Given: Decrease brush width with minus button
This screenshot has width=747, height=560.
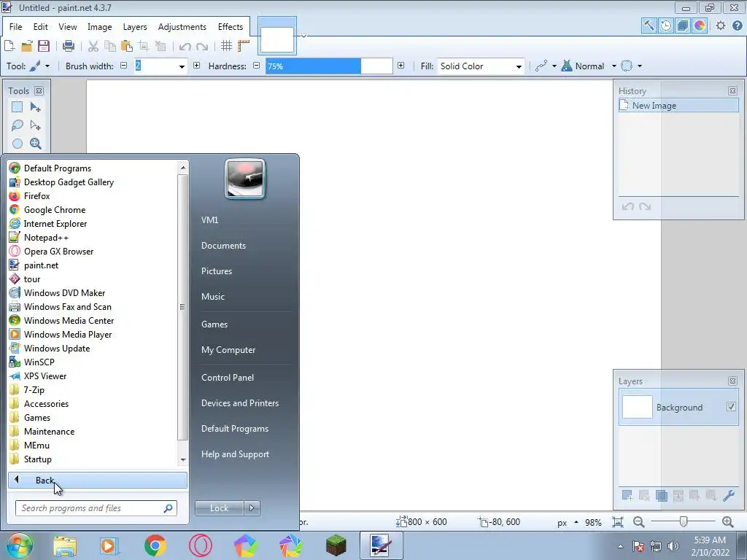Looking at the screenshot, I should [124, 66].
